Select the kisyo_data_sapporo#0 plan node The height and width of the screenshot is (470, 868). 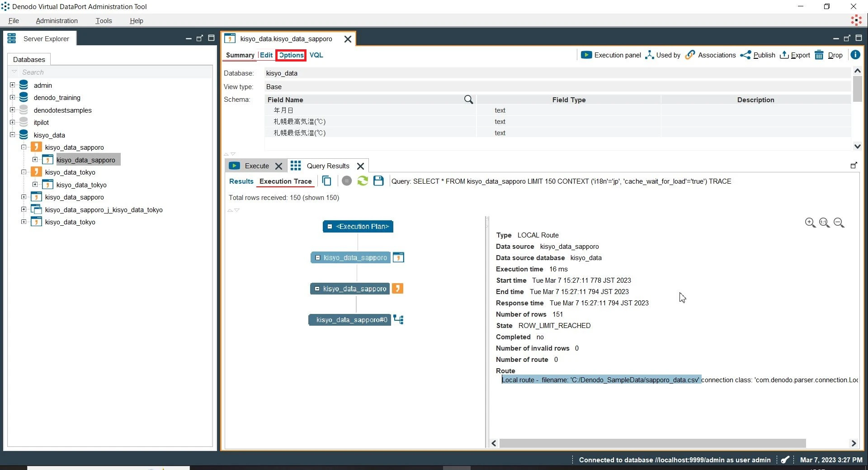coord(350,320)
